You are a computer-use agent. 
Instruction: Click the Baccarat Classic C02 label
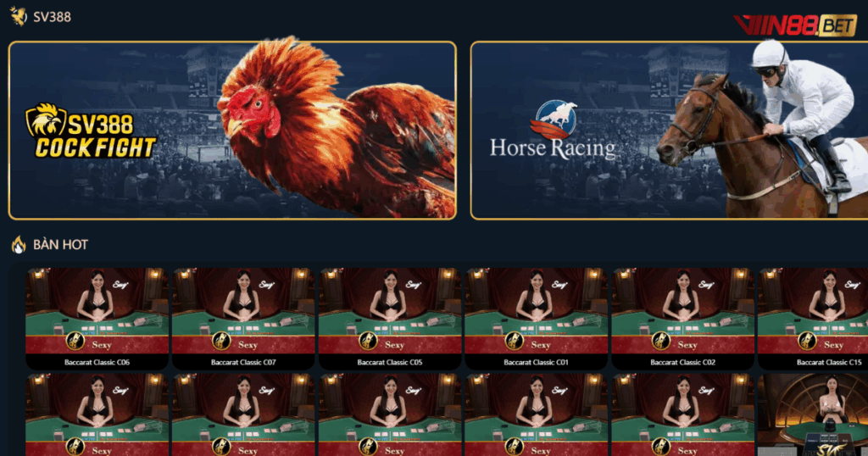tap(682, 363)
